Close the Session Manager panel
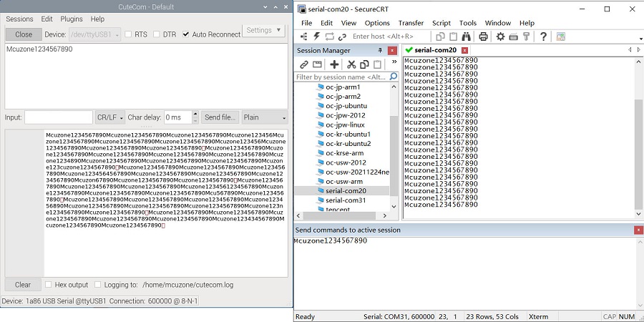The image size is (644, 322). point(392,51)
